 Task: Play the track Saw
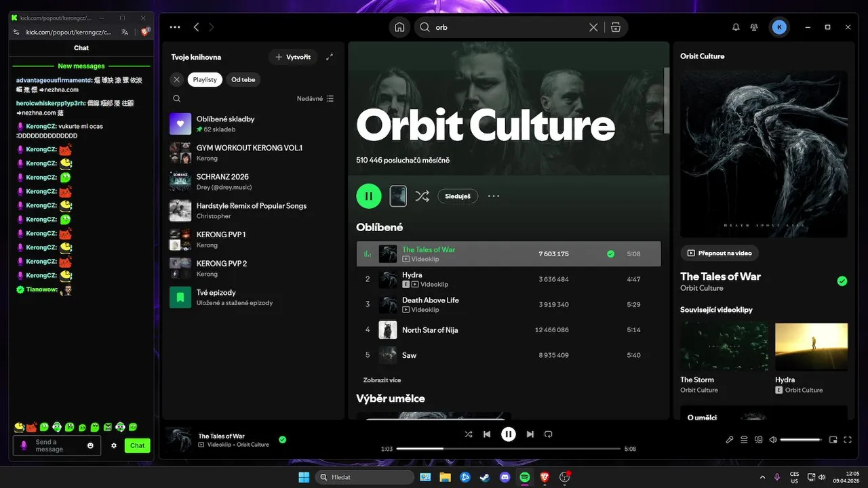click(x=509, y=355)
